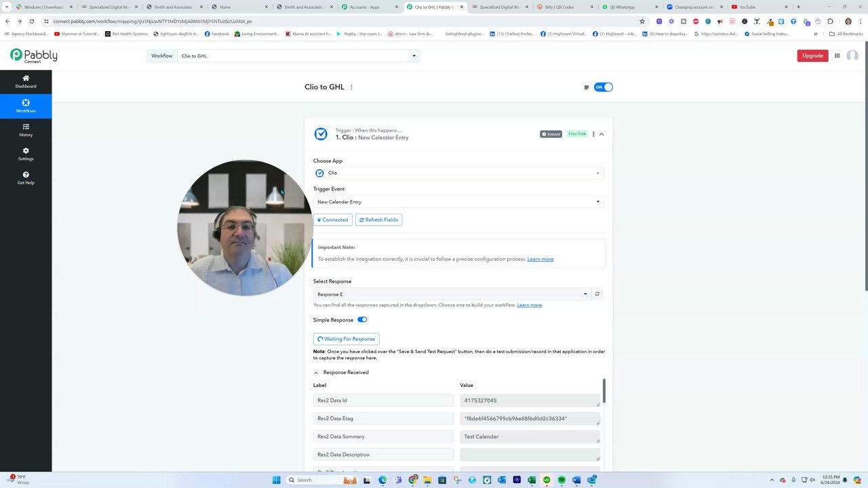This screenshot has height=488, width=868.
Task: Switch to the Accounts - Apps tab
Action: tap(370, 7)
